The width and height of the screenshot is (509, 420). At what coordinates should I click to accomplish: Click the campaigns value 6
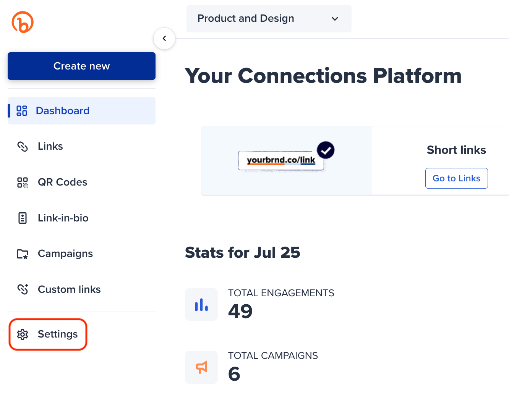(x=234, y=374)
